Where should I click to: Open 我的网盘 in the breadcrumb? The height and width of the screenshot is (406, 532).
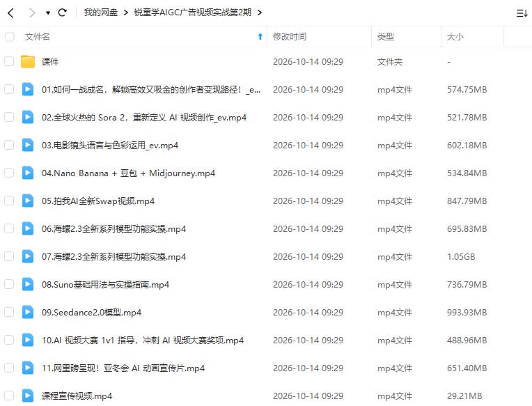[101, 13]
